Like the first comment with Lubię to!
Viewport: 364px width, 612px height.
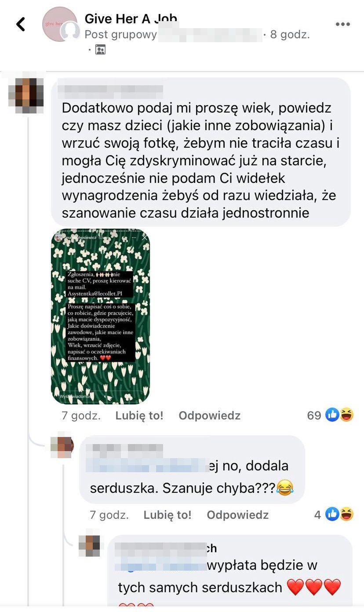coord(139,415)
